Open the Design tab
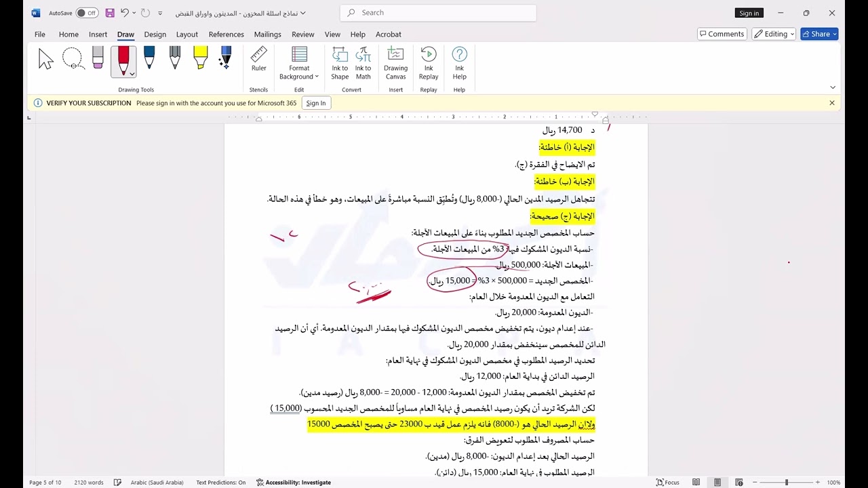This screenshot has width=868, height=488. pos(155,34)
